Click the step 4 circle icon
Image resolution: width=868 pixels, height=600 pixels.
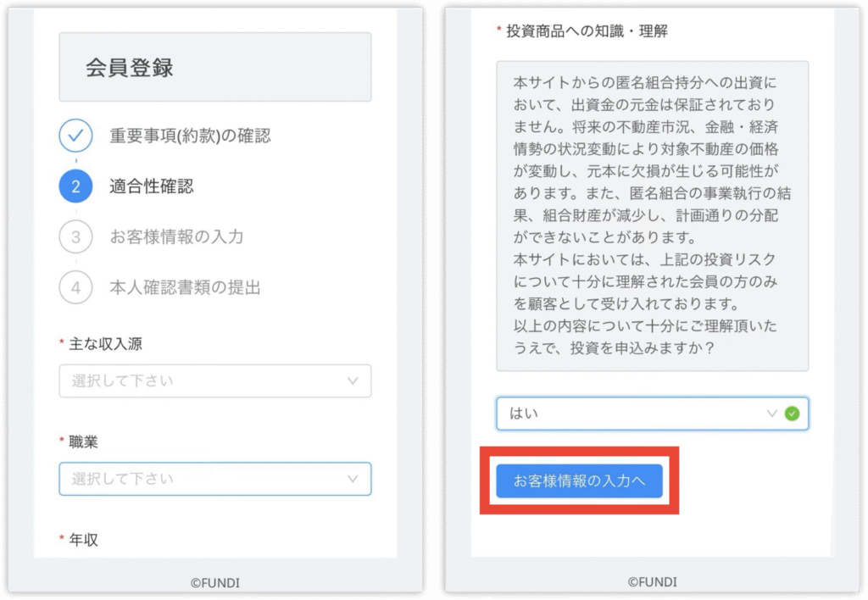(x=75, y=287)
